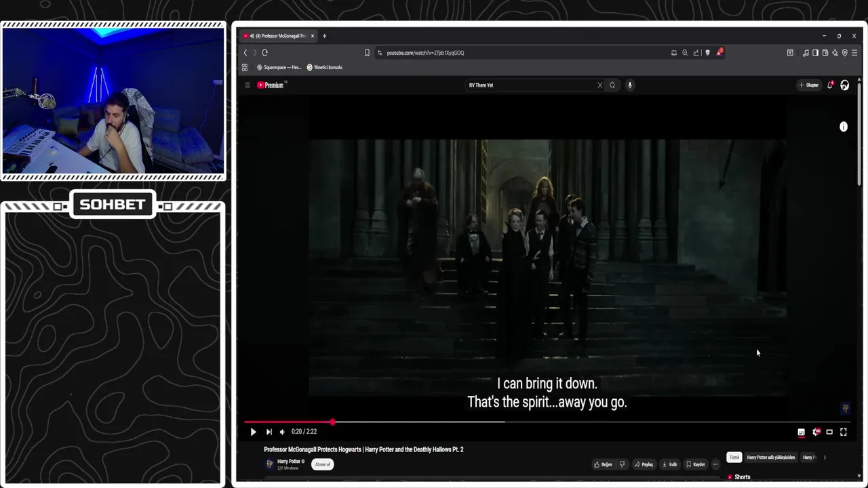Toggle the browser sidebar panel
The image size is (868, 488).
pyautogui.click(x=815, y=53)
